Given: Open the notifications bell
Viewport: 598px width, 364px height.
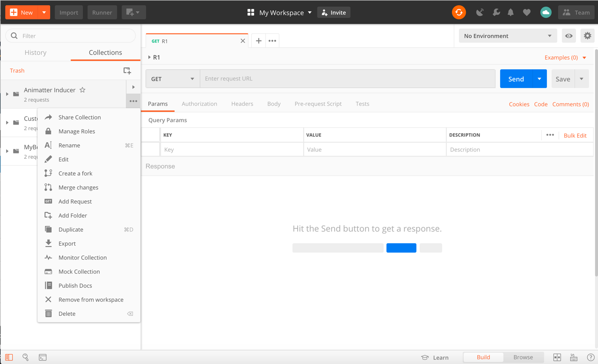Looking at the screenshot, I should tap(511, 13).
